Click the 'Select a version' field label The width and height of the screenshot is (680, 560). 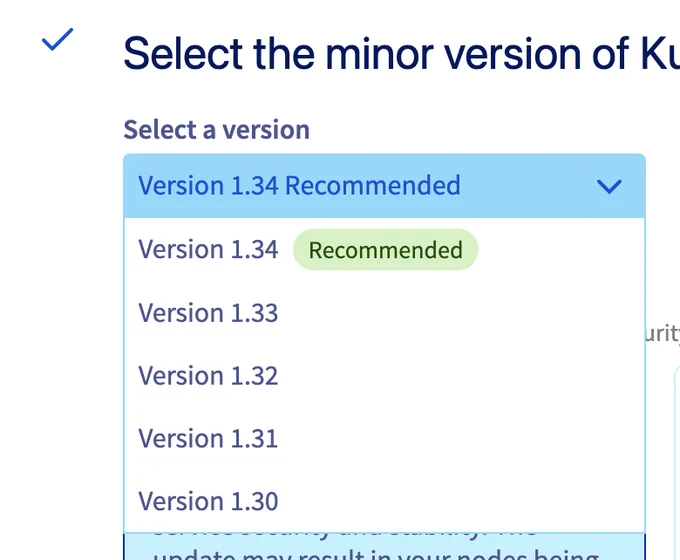pos(216,130)
